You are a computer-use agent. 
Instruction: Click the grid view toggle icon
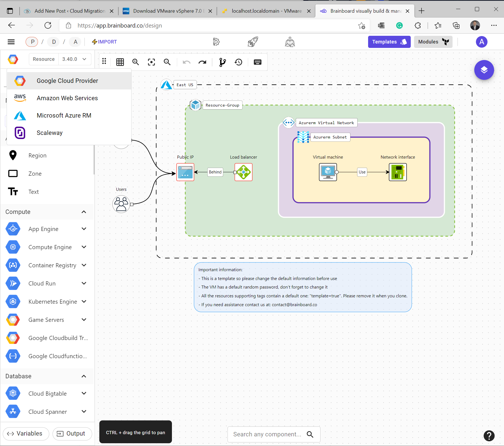pyautogui.click(x=120, y=62)
